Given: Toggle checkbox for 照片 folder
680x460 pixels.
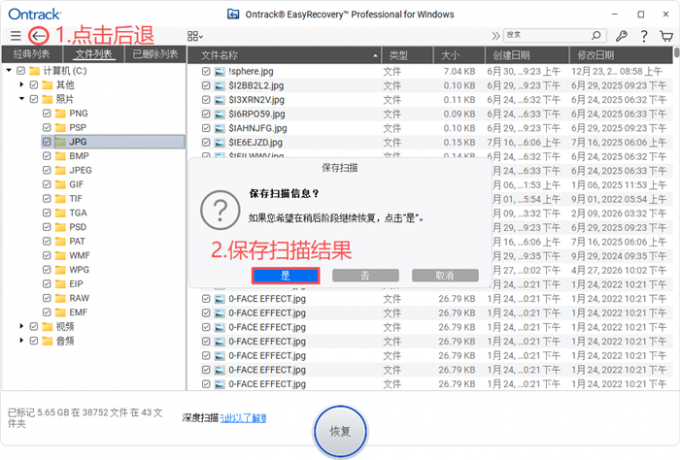Looking at the screenshot, I should [x=34, y=99].
